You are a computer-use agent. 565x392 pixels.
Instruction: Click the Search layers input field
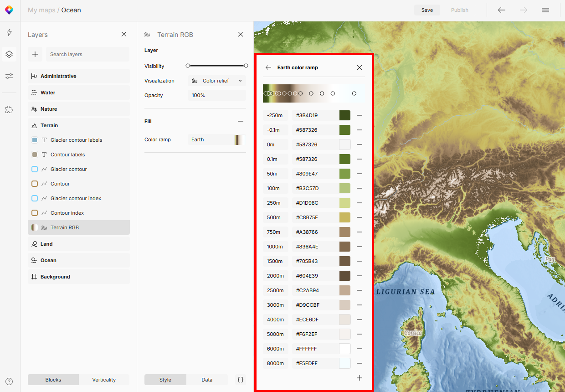click(x=87, y=54)
